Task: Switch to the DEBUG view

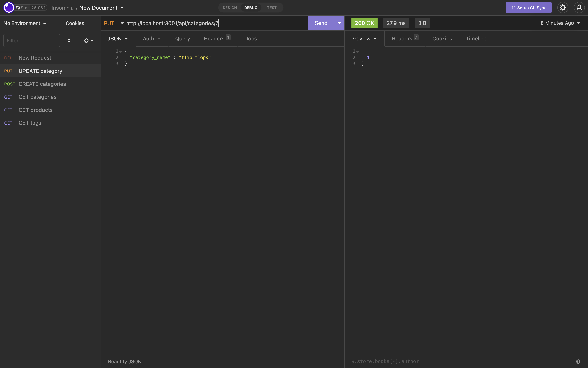Action: [x=251, y=8]
